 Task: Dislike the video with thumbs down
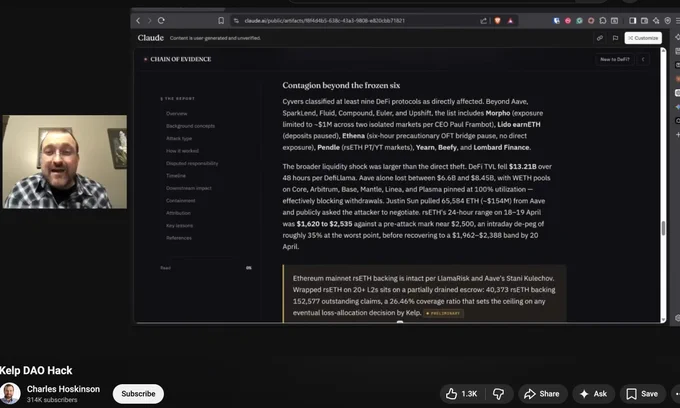(x=499, y=394)
